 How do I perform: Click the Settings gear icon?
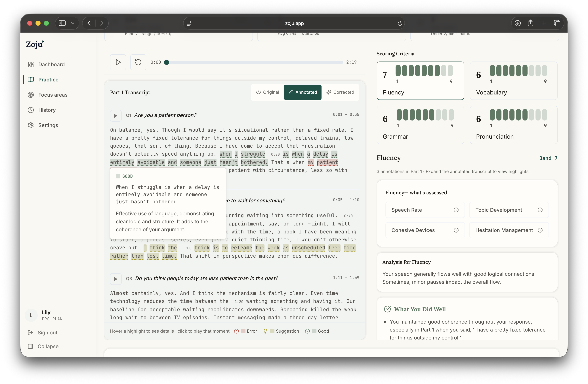pos(31,125)
